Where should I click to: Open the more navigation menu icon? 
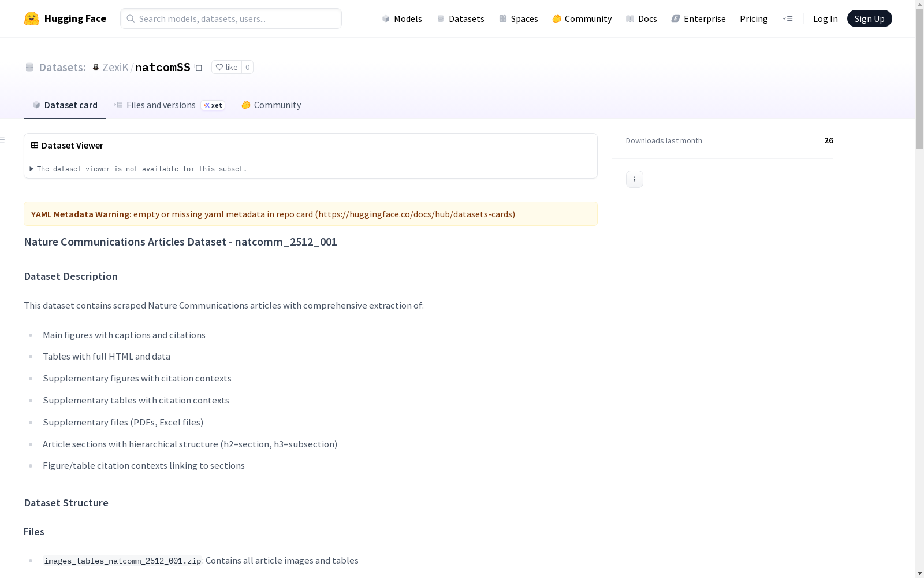(787, 18)
